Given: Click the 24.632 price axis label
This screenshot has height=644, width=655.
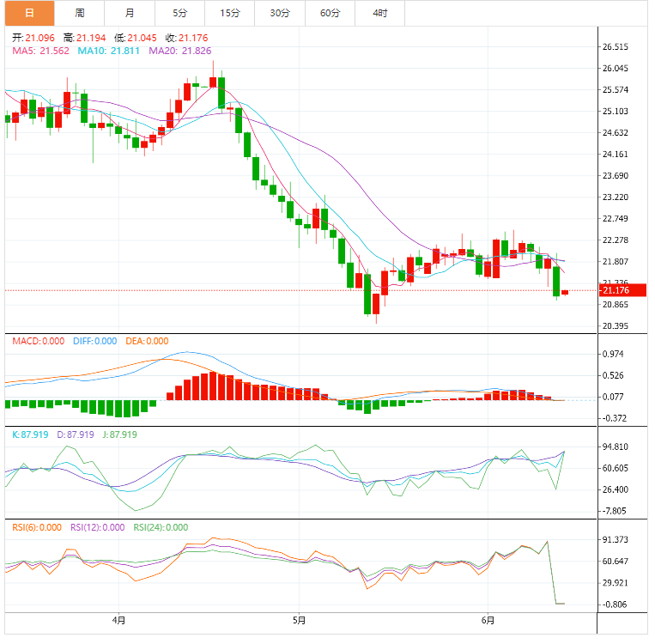Looking at the screenshot, I should 616,133.
